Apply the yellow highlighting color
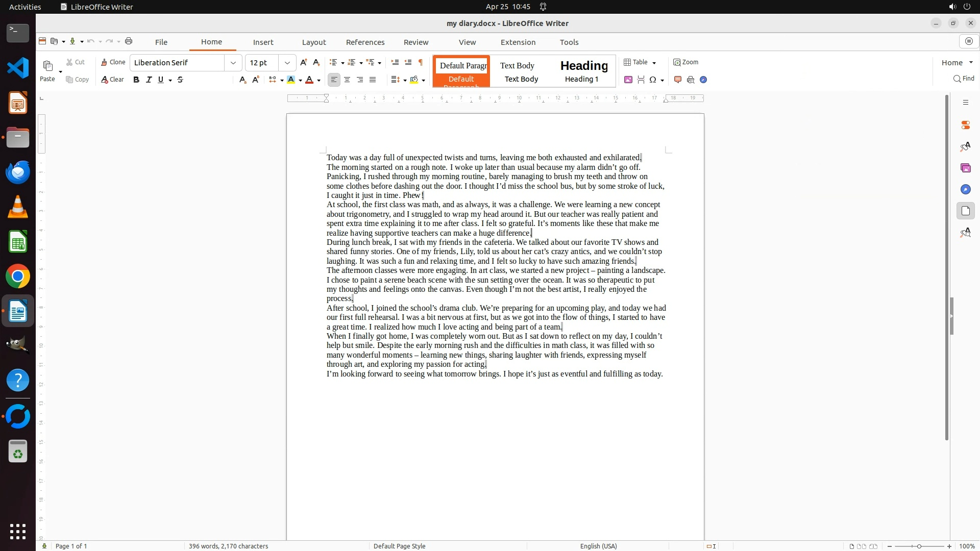 click(x=291, y=80)
